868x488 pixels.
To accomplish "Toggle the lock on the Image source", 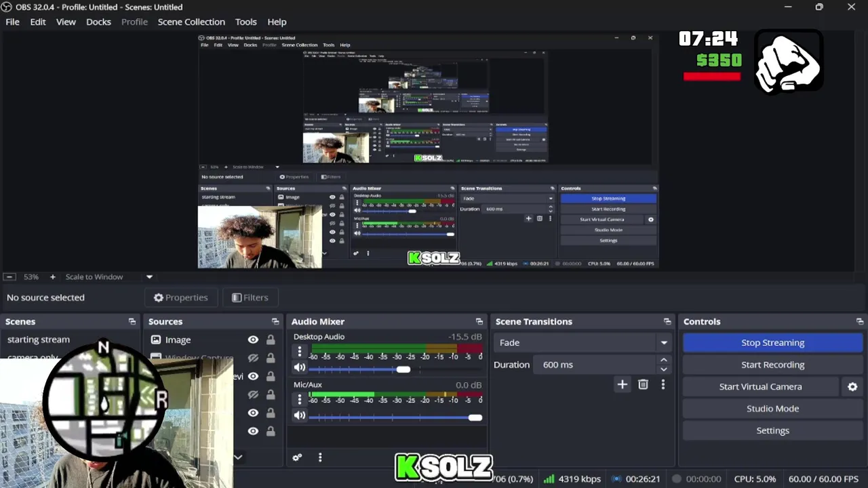I will point(271,340).
